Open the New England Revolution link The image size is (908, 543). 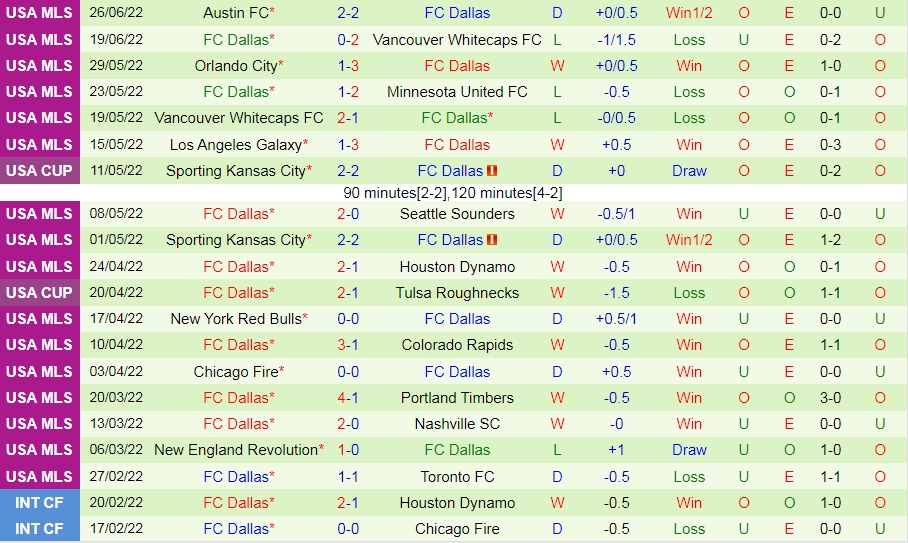click(237, 450)
